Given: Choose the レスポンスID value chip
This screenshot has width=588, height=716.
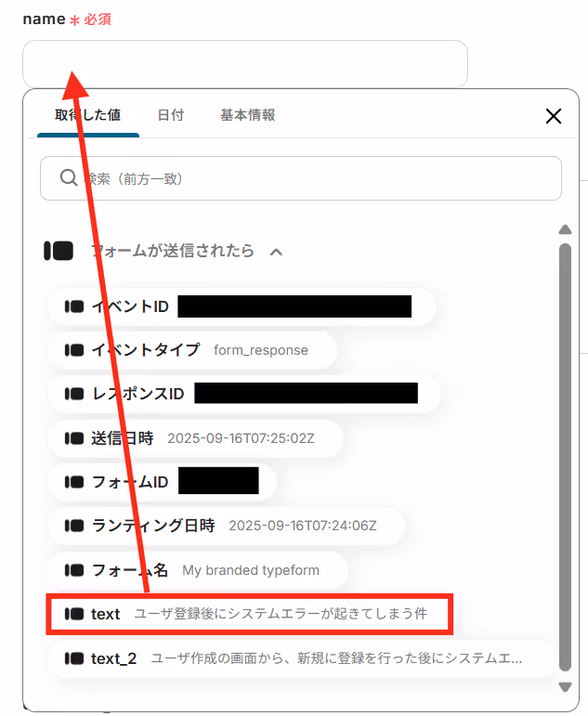Looking at the screenshot, I should click(244, 394).
